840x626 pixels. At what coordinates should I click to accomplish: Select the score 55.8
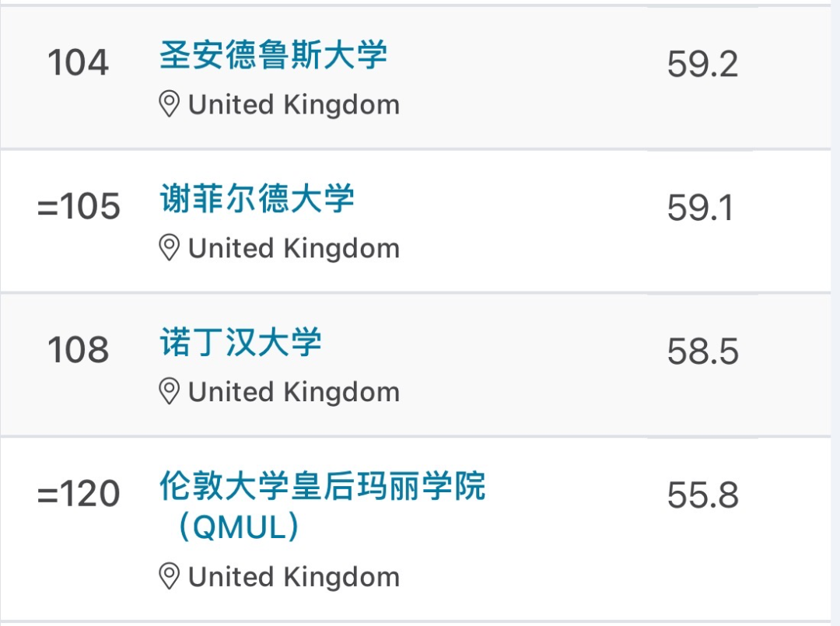pos(702,495)
